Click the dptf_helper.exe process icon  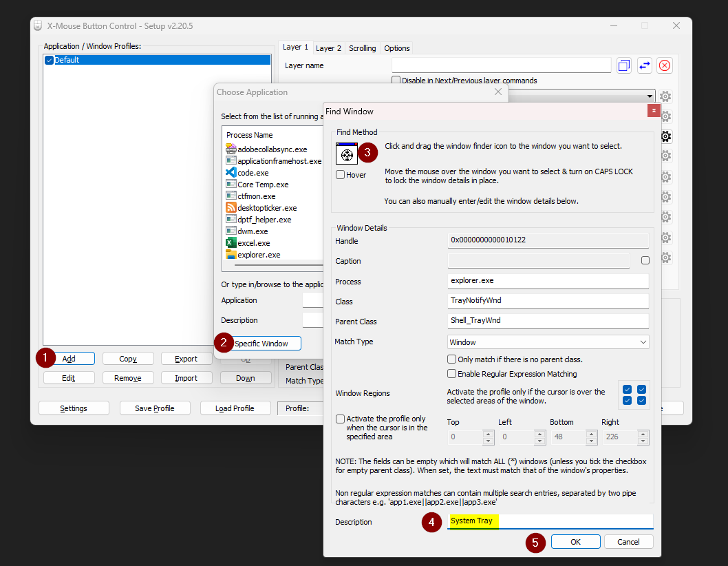pyautogui.click(x=231, y=219)
